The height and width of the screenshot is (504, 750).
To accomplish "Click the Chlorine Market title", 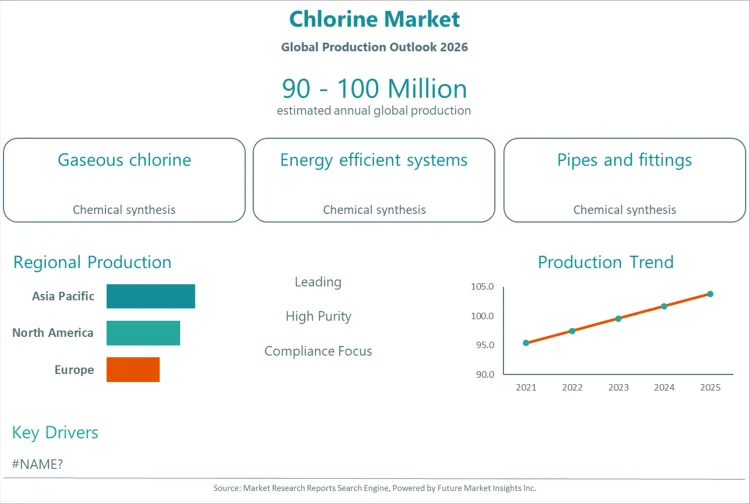I will click(x=374, y=20).
